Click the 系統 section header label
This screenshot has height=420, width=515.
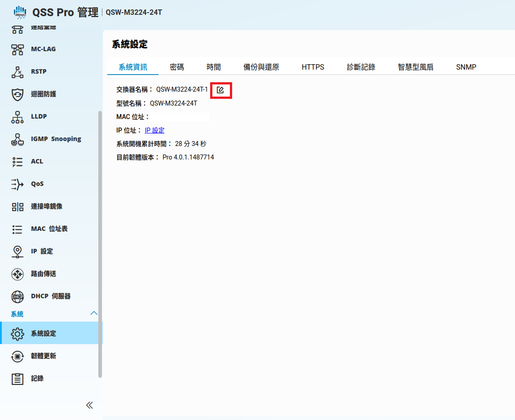[x=17, y=314]
